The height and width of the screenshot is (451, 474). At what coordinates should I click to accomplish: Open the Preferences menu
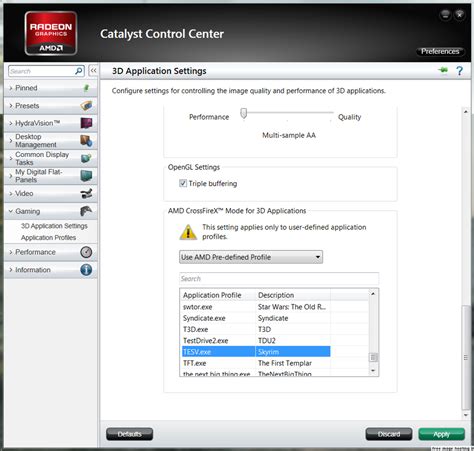point(440,51)
